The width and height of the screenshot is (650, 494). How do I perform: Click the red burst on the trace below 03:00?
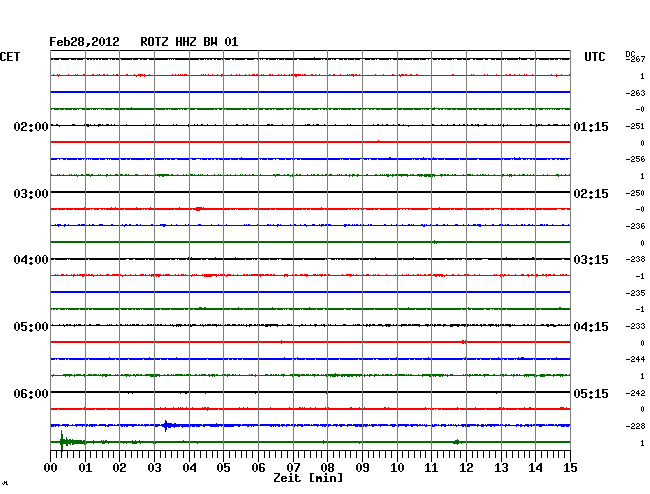(x=199, y=209)
